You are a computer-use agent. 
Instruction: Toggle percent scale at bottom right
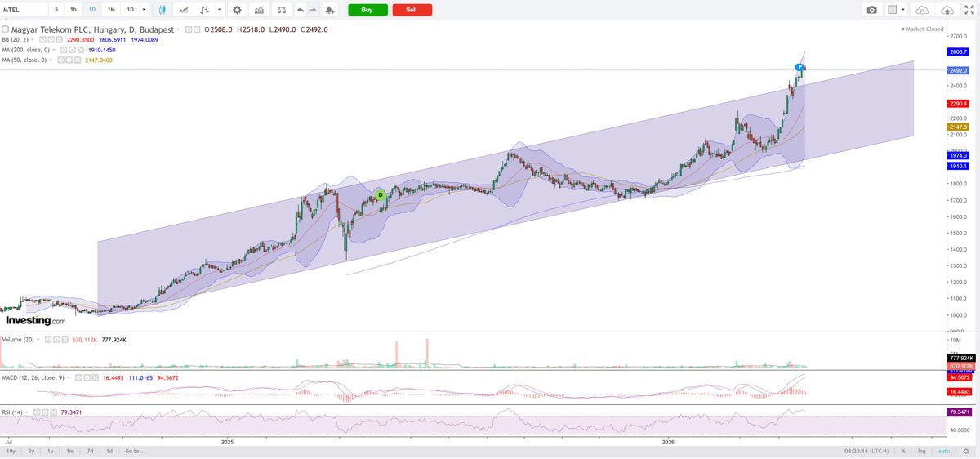click(903, 451)
